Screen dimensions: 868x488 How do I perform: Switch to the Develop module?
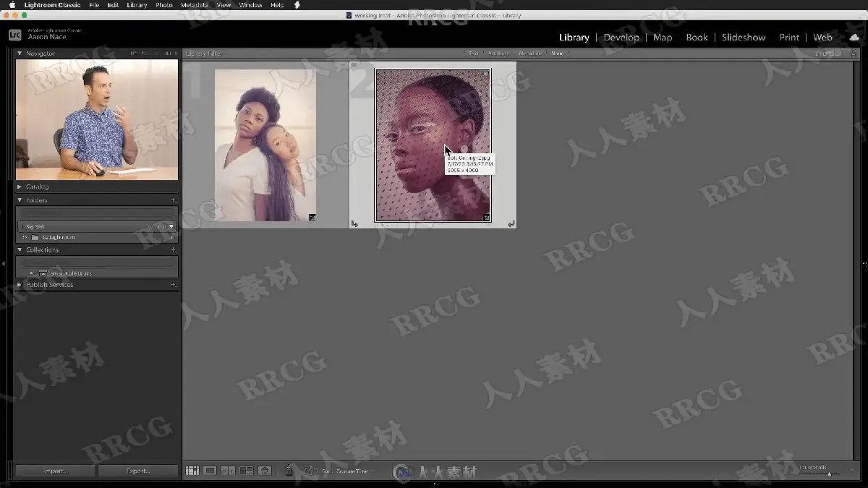621,38
